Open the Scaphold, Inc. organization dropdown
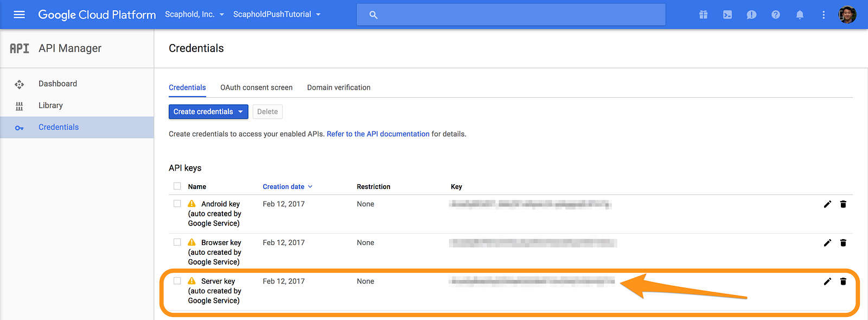 194,14
